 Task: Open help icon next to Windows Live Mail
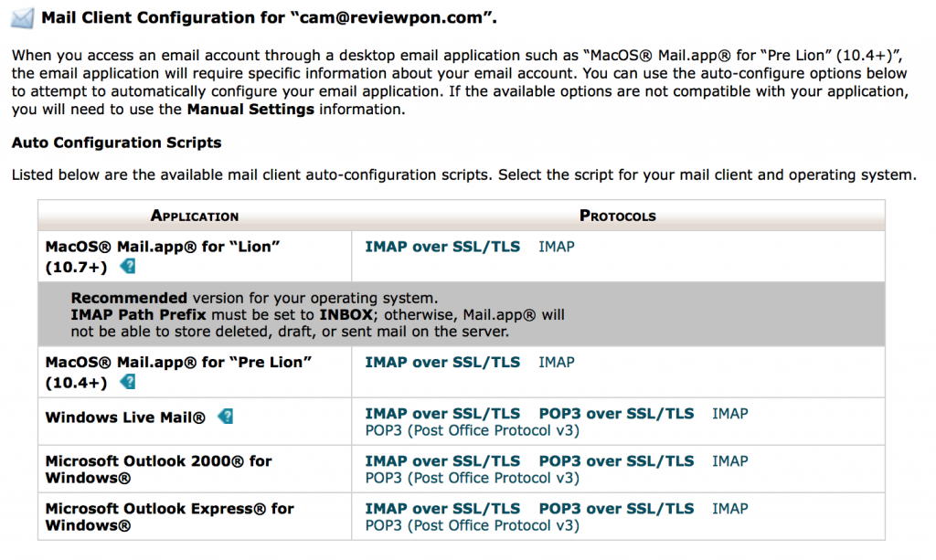click(x=226, y=417)
